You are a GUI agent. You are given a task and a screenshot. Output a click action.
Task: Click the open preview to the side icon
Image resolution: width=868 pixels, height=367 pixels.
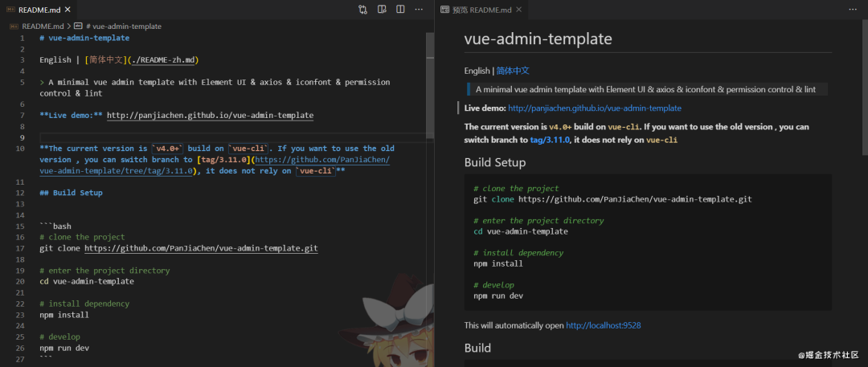(382, 10)
